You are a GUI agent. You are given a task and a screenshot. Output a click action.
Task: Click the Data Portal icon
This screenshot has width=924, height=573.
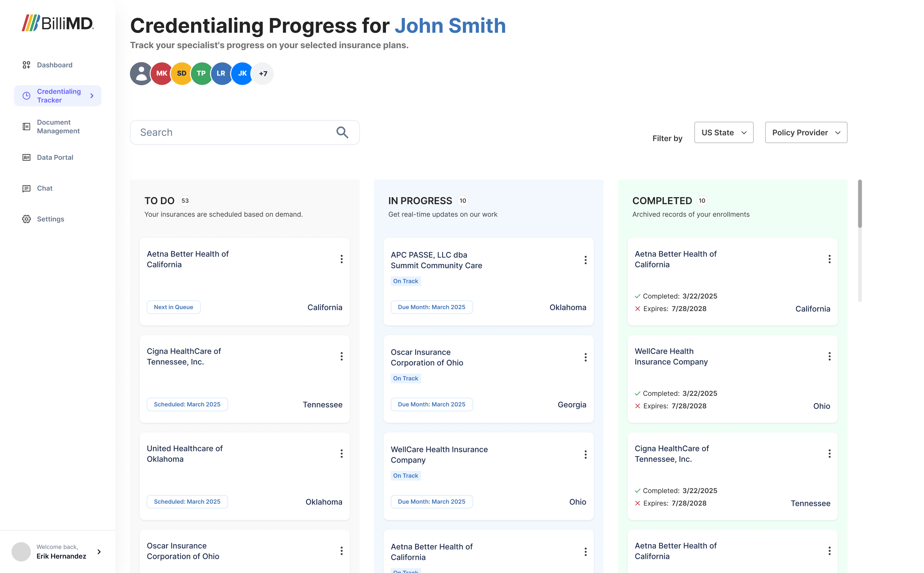26,157
